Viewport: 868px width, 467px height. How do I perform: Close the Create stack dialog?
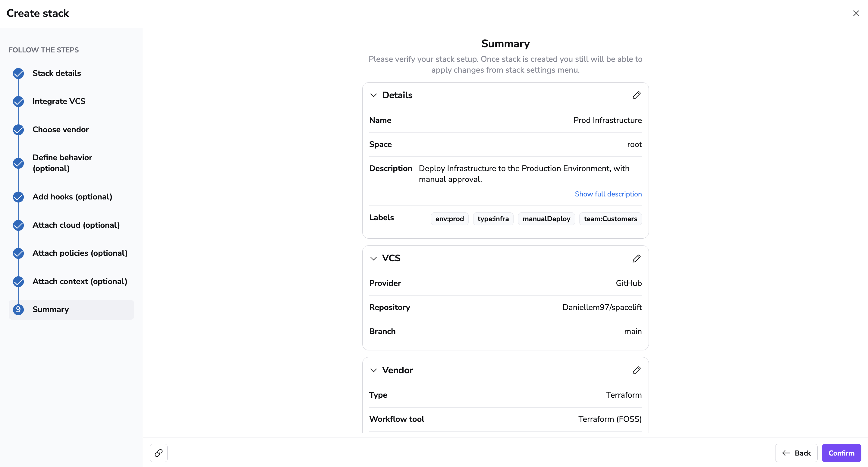coord(856,14)
